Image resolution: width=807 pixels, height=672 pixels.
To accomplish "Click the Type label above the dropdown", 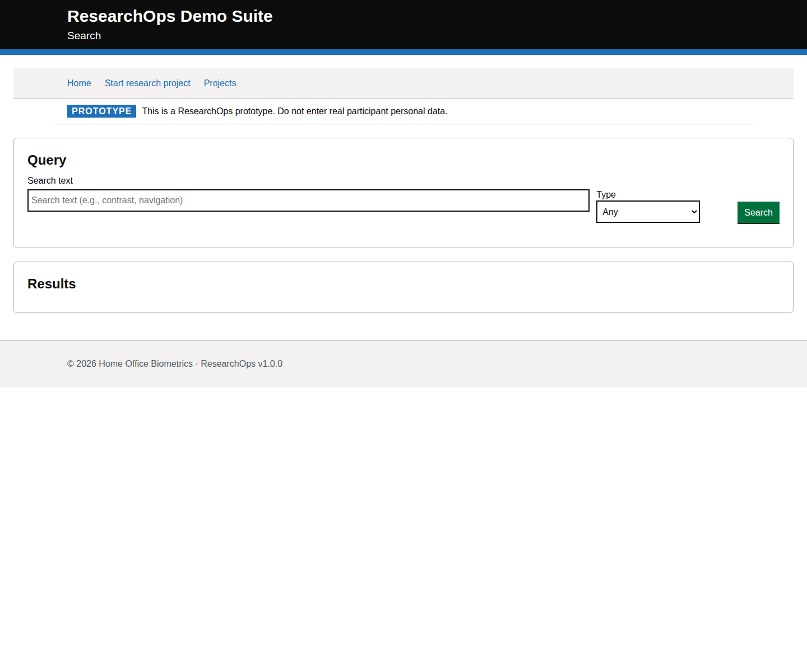I will coord(606,194).
